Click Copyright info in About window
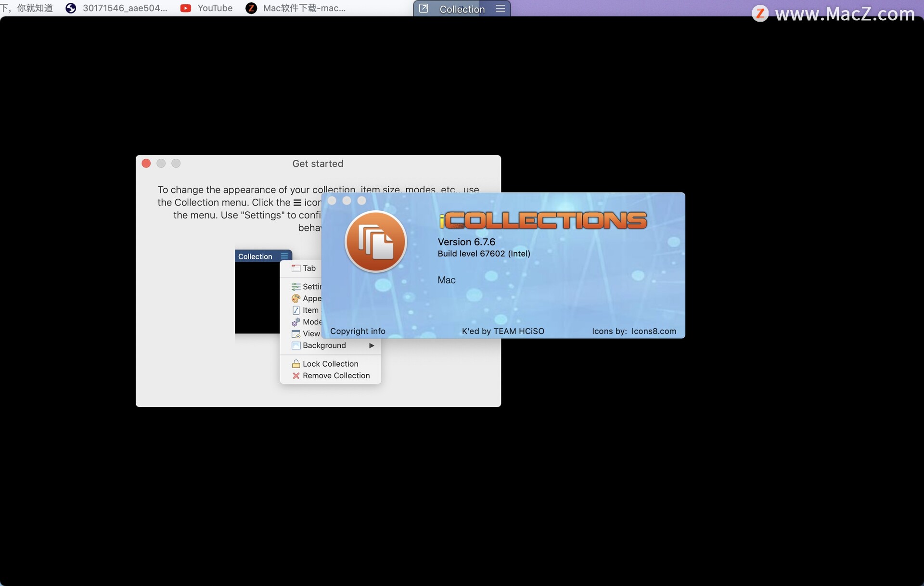This screenshot has width=924, height=586. (x=358, y=331)
